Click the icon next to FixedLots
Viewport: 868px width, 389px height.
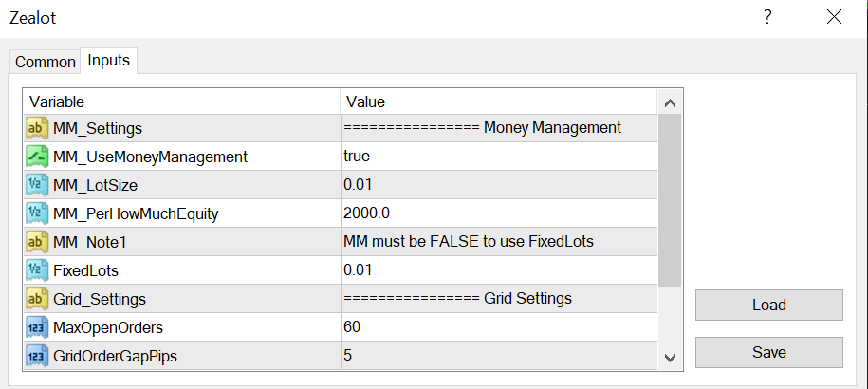37,270
